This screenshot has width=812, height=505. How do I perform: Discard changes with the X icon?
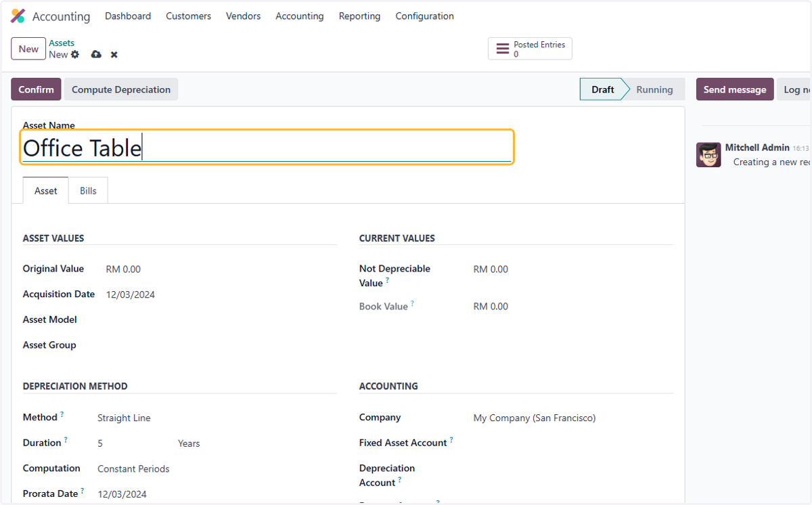pyautogui.click(x=114, y=54)
